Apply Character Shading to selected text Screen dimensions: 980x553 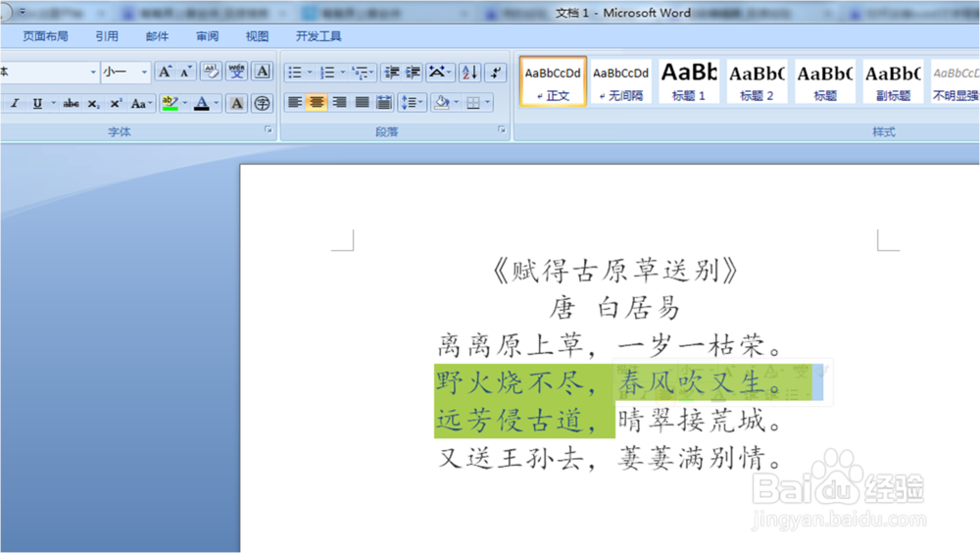[236, 103]
